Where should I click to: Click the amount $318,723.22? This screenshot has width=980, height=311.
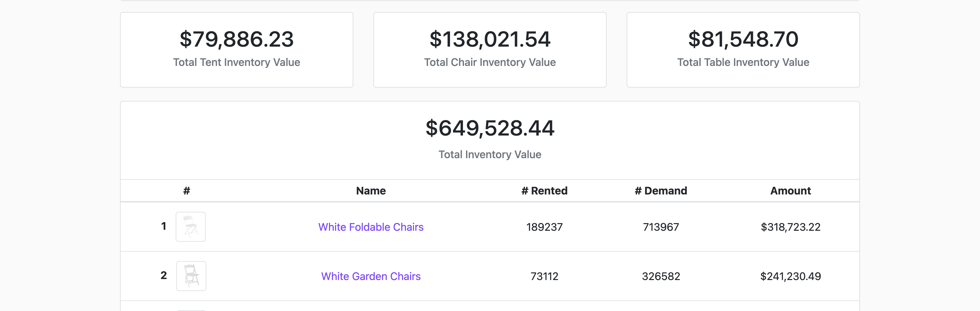tap(791, 227)
